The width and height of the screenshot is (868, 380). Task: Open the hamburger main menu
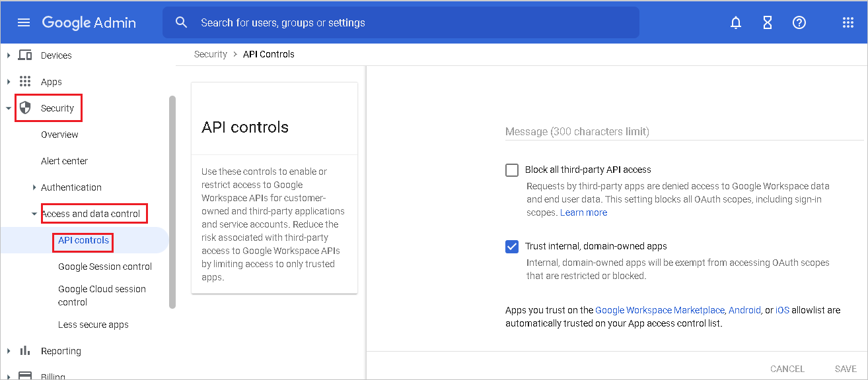coord(24,22)
